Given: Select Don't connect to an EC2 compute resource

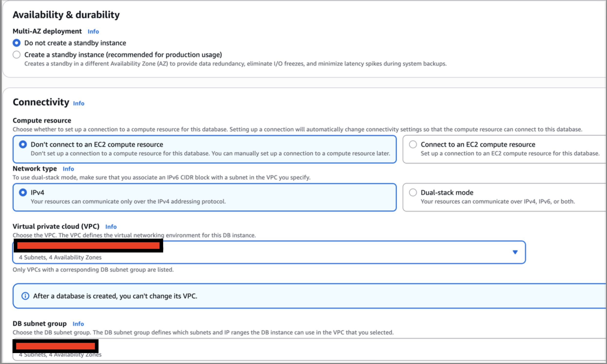Looking at the screenshot, I should pos(23,145).
